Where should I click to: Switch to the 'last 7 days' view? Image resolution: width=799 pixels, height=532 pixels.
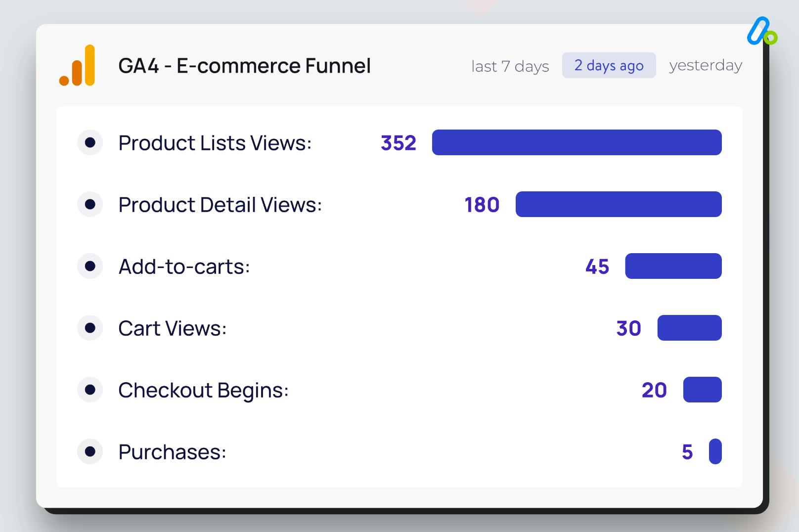tap(510, 66)
